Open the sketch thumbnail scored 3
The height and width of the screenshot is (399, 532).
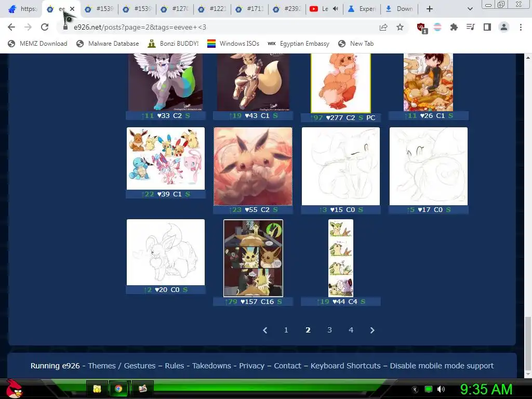(341, 166)
